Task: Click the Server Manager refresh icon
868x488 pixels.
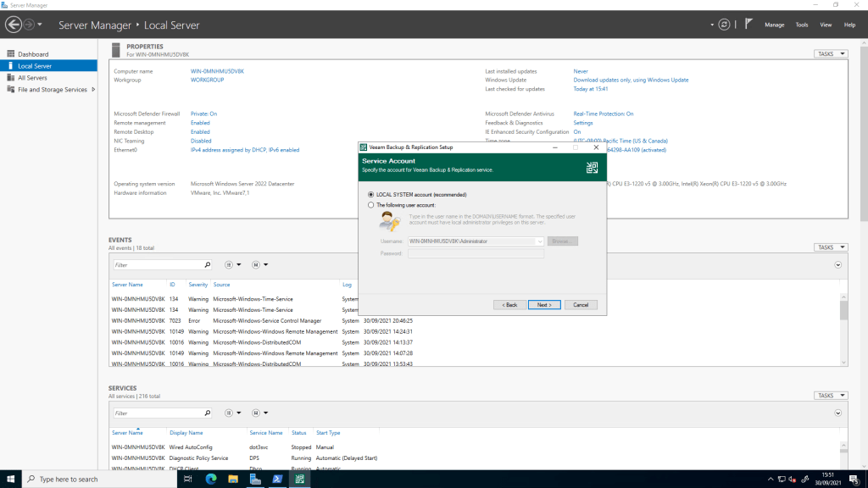Action: pyautogui.click(x=723, y=25)
